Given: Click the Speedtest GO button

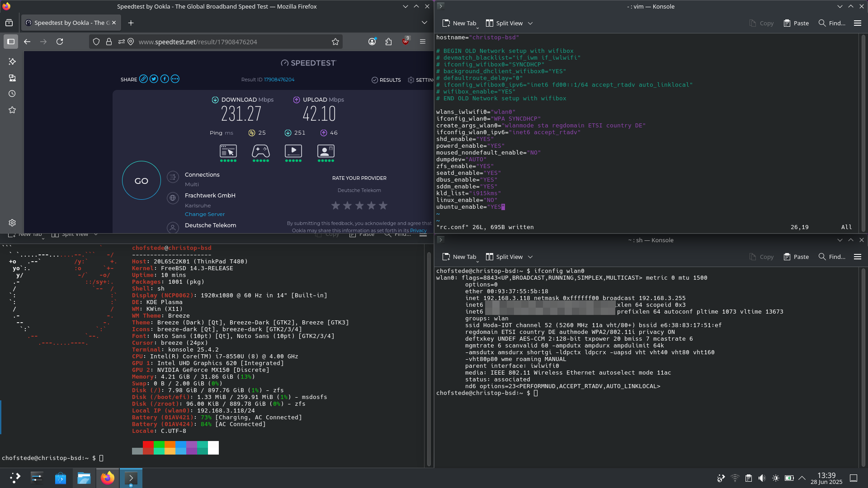Looking at the screenshot, I should coord(141,181).
